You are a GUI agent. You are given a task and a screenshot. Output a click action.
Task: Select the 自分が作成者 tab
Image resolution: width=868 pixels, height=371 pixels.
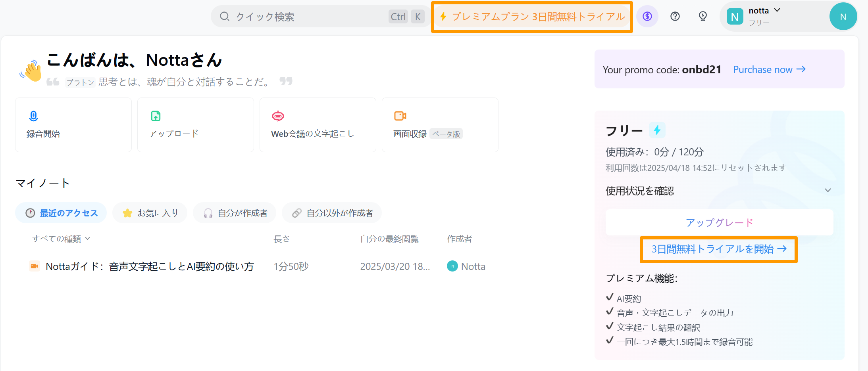tap(235, 213)
